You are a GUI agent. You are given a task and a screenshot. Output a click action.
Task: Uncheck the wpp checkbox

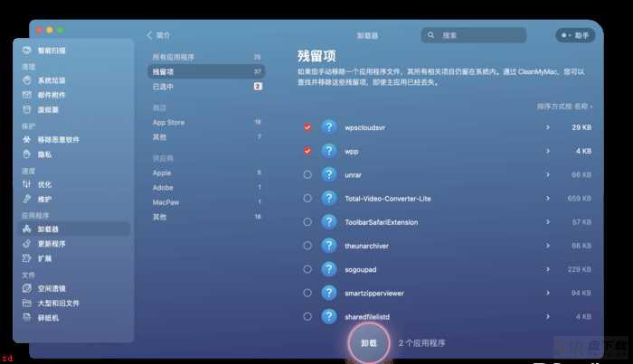[x=307, y=151]
